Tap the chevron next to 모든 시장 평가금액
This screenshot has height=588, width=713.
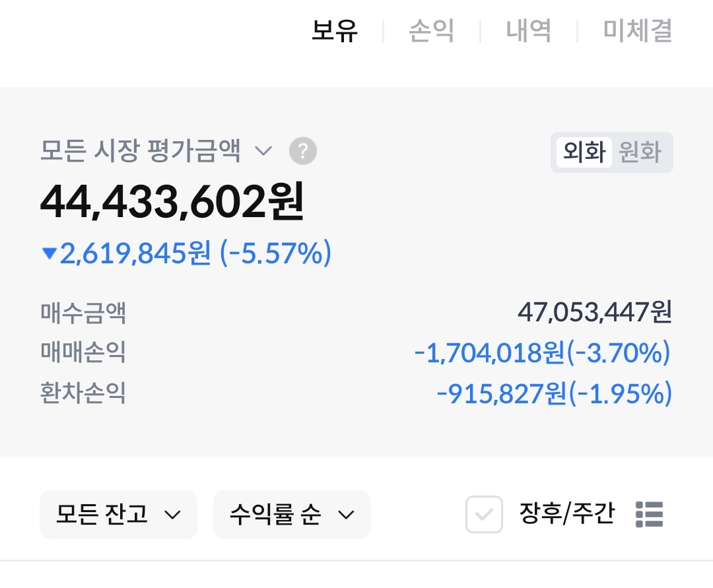click(x=263, y=152)
